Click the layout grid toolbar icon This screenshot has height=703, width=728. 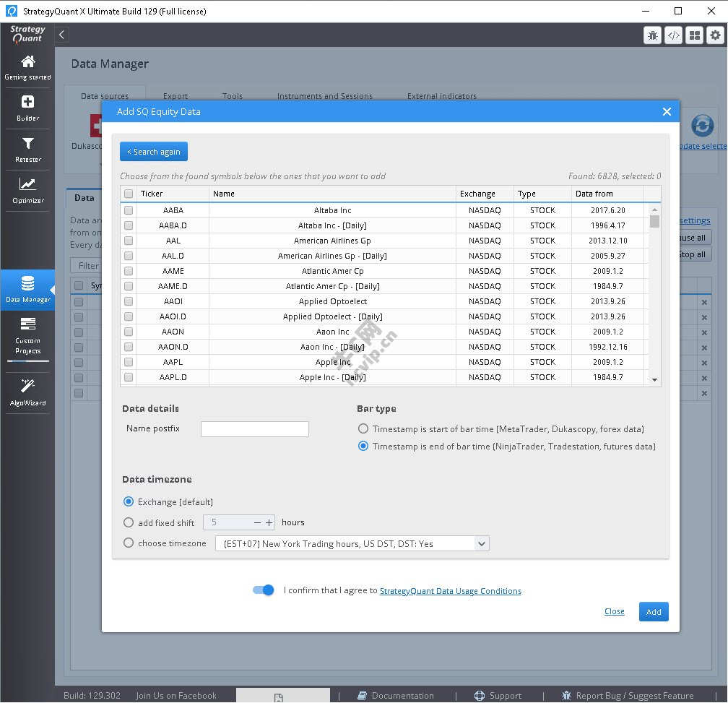pyautogui.click(x=695, y=35)
